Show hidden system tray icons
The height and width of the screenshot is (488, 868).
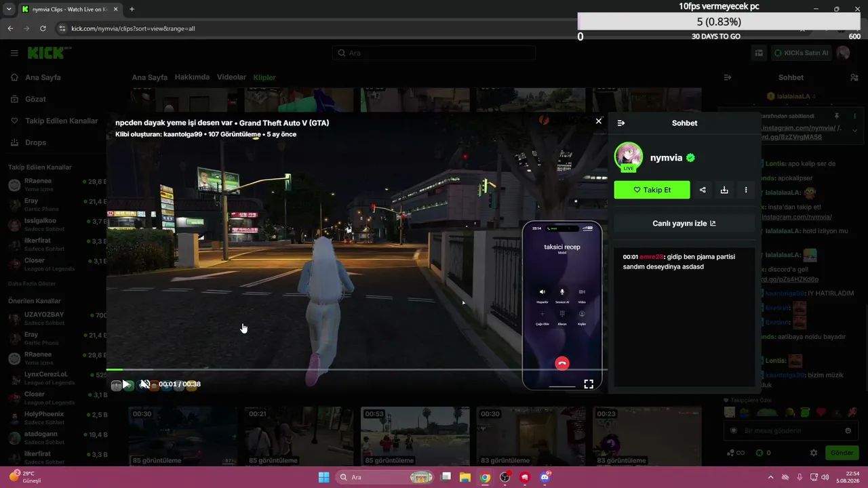click(770, 477)
